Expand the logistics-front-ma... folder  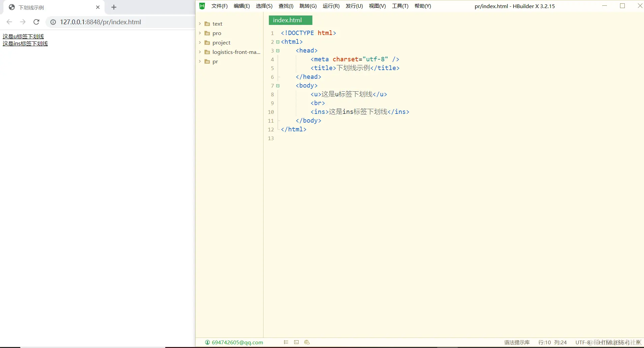(200, 52)
